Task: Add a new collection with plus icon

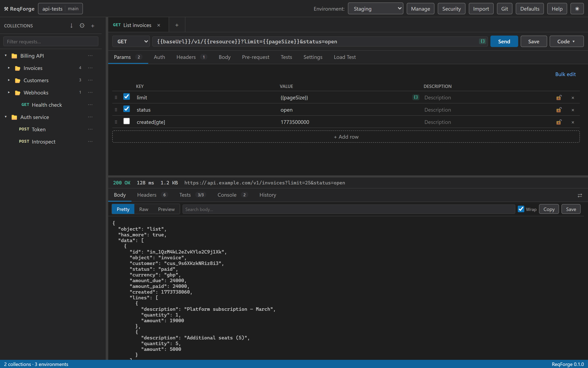Action: (92, 26)
